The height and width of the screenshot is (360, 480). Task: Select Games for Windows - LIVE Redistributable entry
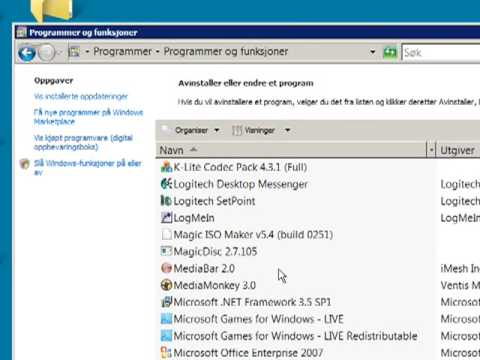[x=295, y=336]
